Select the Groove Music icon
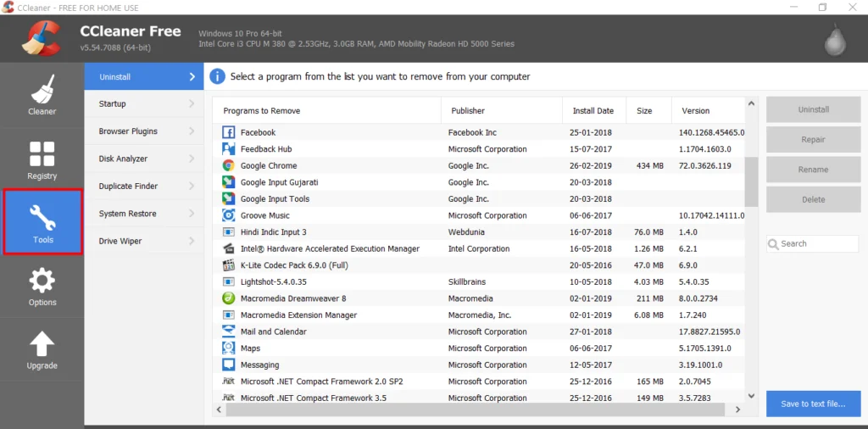This screenshot has width=868, height=429. click(x=228, y=215)
